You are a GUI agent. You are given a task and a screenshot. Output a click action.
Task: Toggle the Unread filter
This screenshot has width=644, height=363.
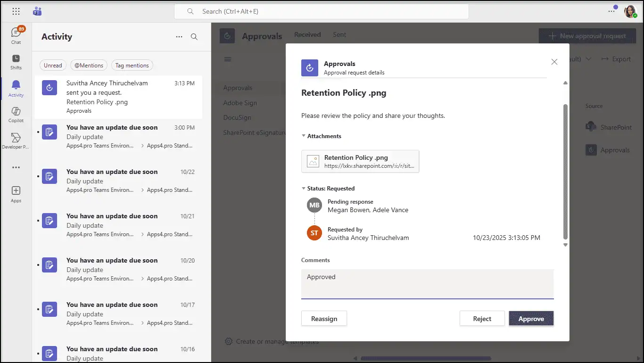53,65
